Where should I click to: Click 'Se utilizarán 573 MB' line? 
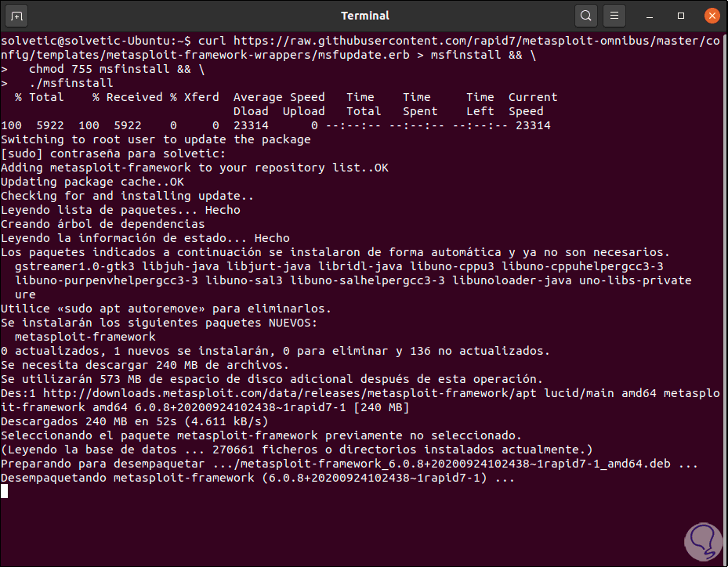tap(272, 379)
